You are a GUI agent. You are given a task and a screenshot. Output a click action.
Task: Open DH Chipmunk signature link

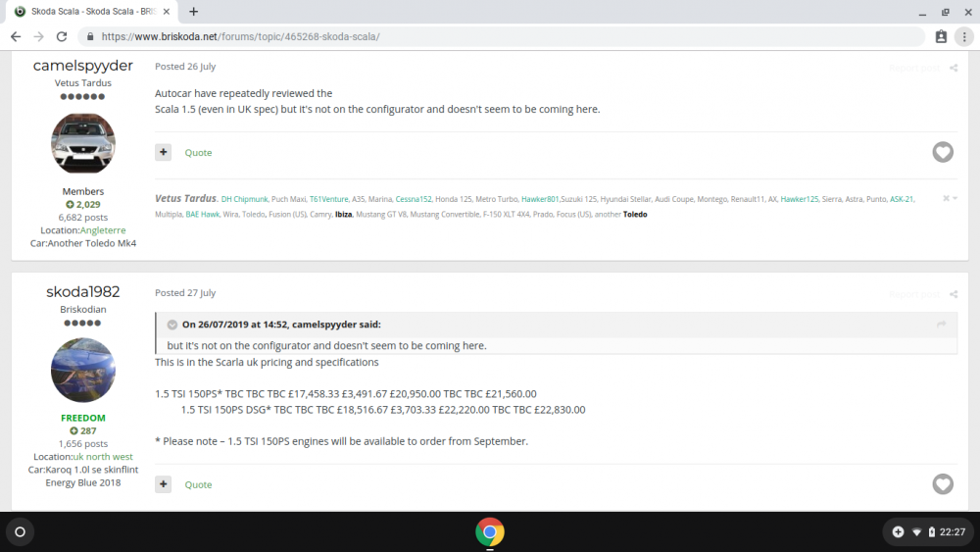244,199
